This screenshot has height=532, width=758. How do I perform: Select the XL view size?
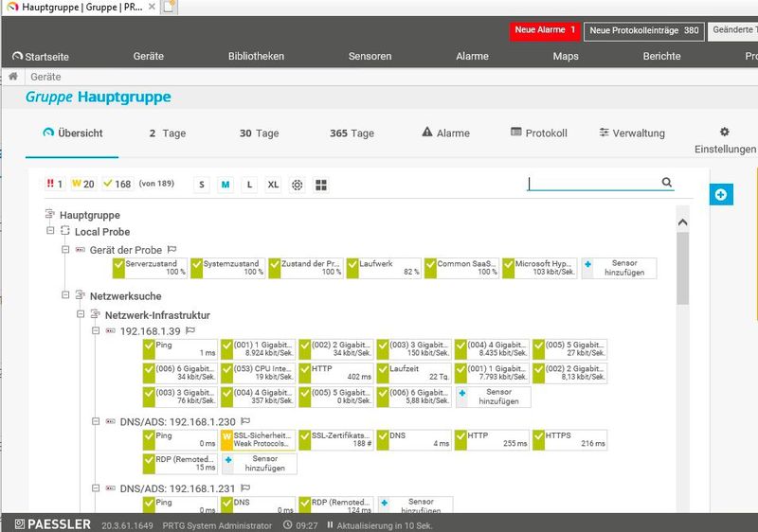273,185
